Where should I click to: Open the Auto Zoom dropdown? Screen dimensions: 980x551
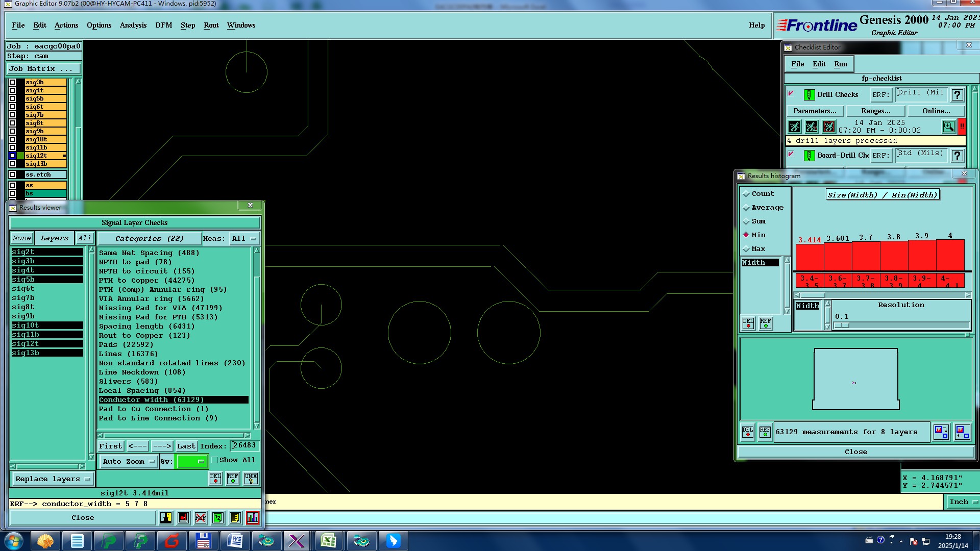[128, 461]
